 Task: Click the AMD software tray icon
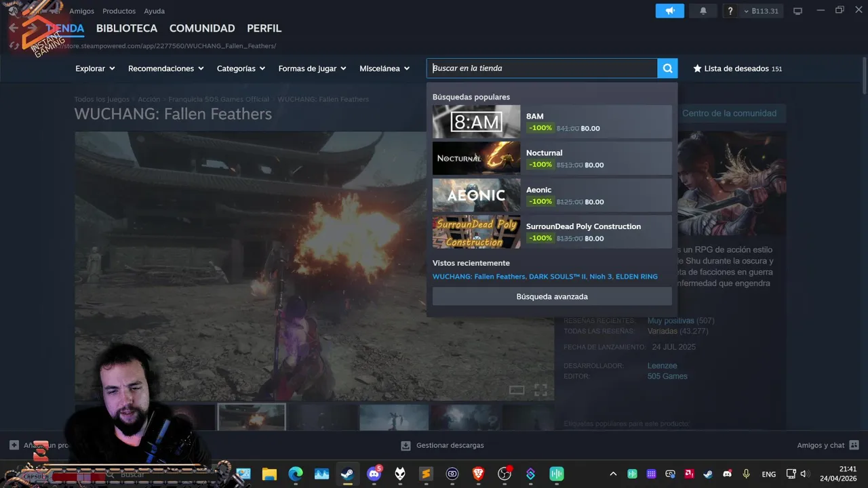tap(689, 474)
